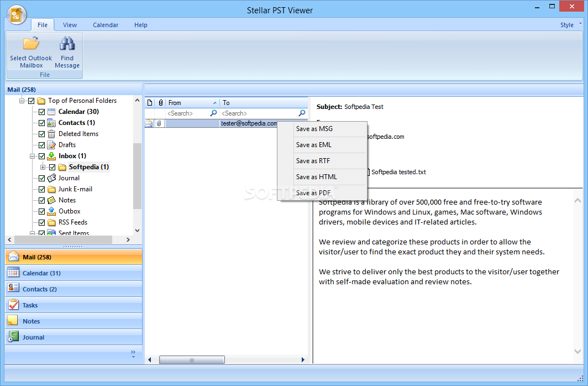This screenshot has height=386, width=588.
Task: Open the Help ribbon tab
Action: coord(140,25)
